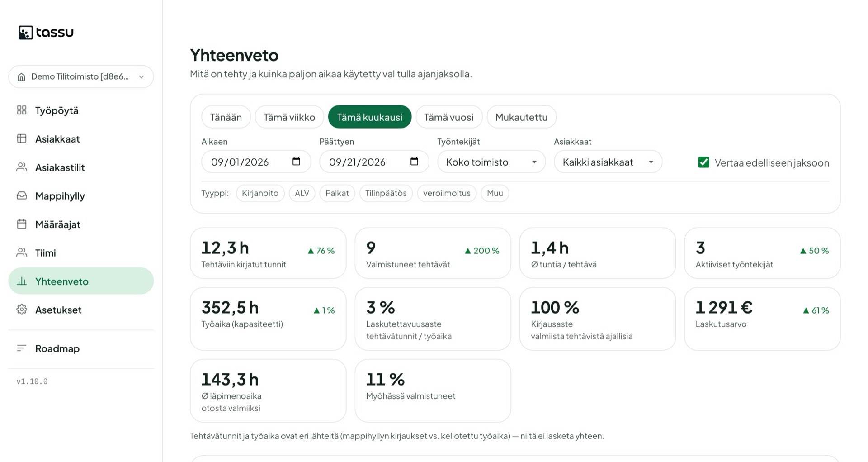868x462 pixels.
Task: Click the 1 291 € Laskutusarvo card
Action: pos(762,319)
